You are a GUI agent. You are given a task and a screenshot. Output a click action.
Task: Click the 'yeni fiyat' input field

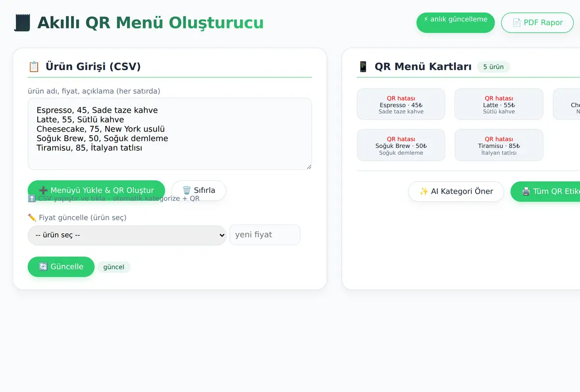(265, 234)
